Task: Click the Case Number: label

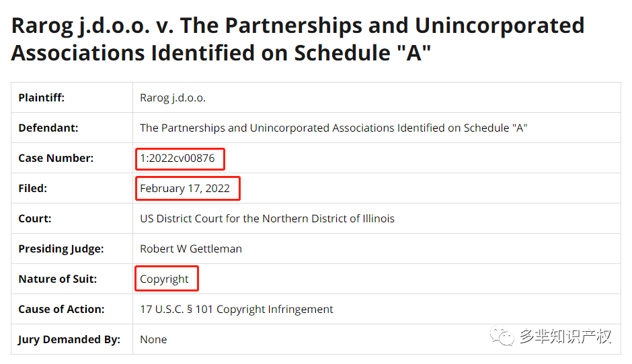Action: 56,158
